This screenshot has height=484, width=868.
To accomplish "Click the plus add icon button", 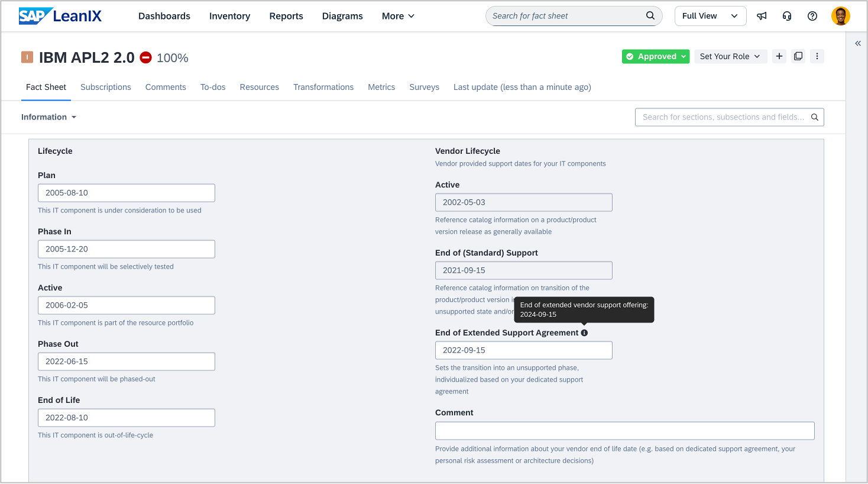I will [779, 56].
